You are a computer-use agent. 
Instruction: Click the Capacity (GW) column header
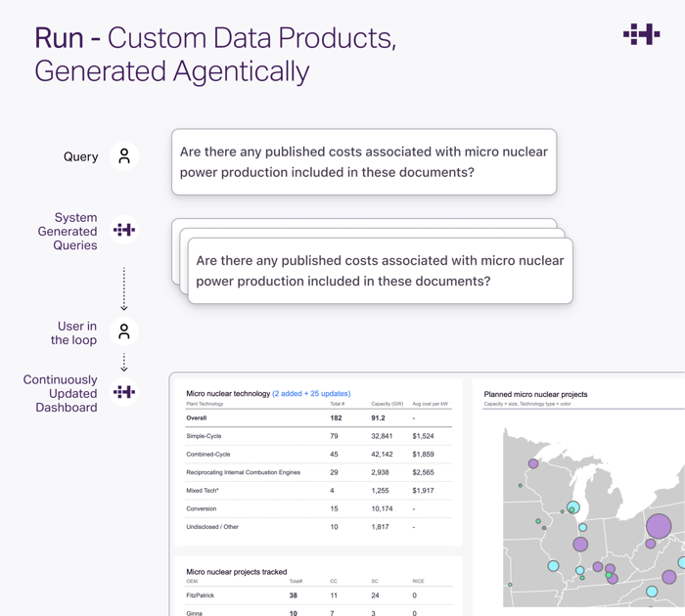coord(388,404)
